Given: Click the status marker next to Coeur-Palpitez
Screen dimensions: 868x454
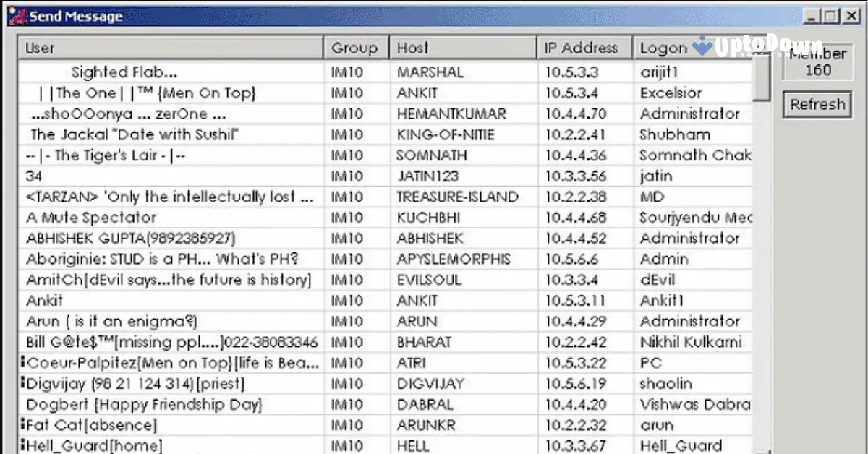Looking at the screenshot, I should pyautogui.click(x=22, y=363).
